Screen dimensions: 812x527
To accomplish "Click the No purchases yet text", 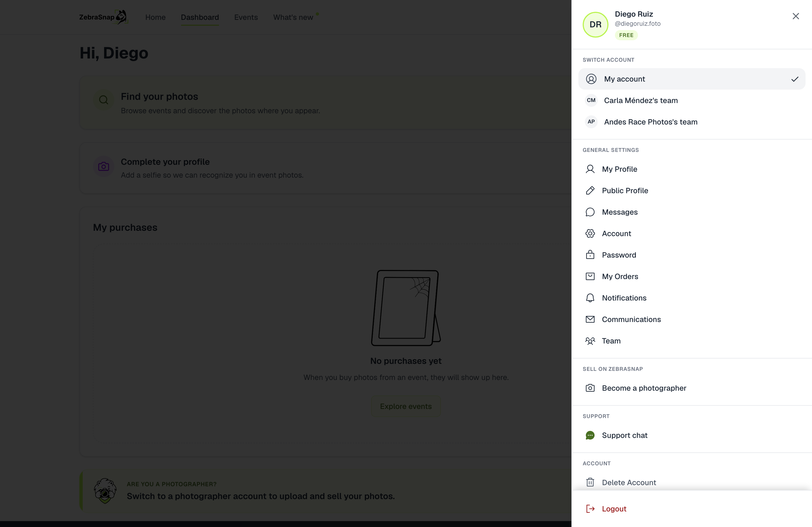I will (x=406, y=361).
